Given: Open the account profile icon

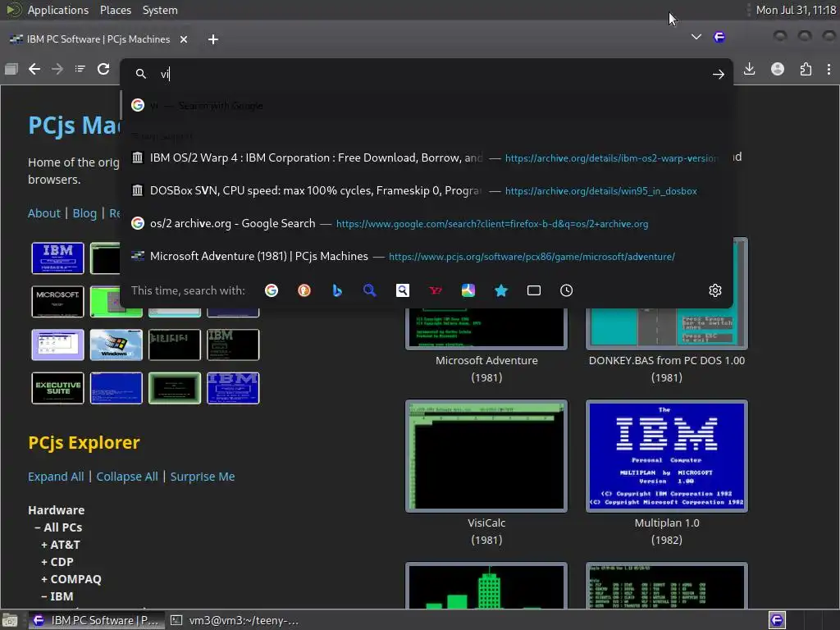Looking at the screenshot, I should click(778, 69).
